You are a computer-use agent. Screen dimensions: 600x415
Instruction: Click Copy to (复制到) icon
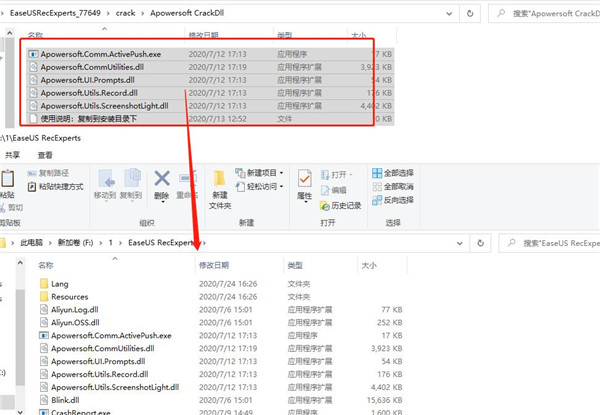(132, 178)
